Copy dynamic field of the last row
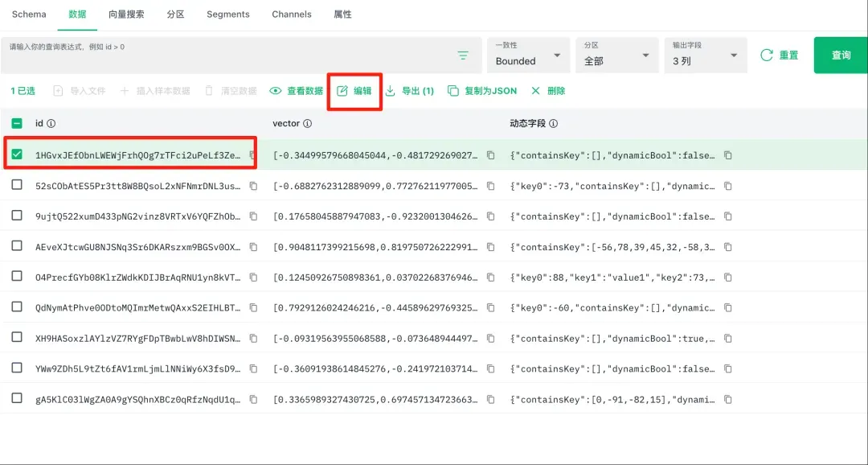The image size is (868, 465). [727, 400]
